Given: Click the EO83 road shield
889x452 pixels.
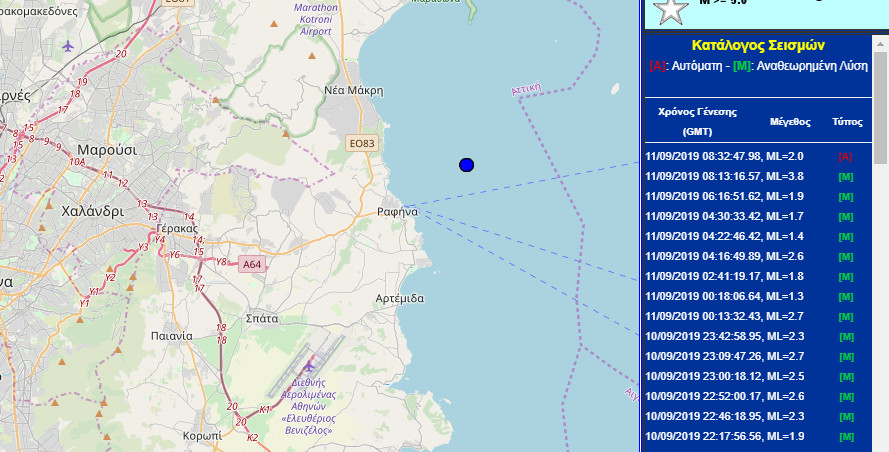Looking at the screenshot, I should click(362, 144).
